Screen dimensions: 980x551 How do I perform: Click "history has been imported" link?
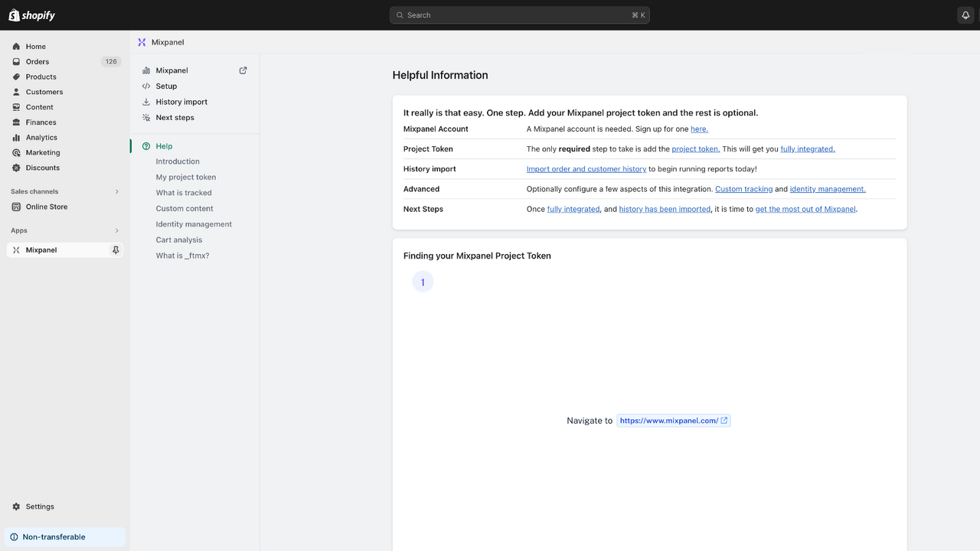pos(665,209)
